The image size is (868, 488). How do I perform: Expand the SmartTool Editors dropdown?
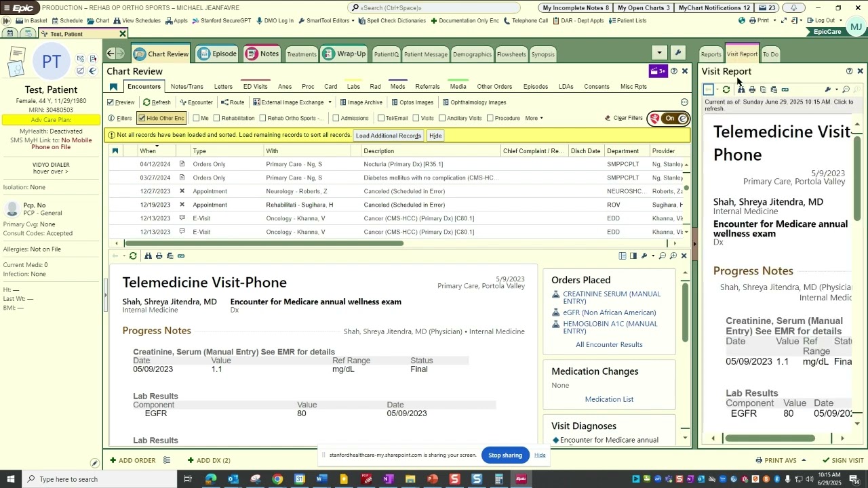coord(353,21)
